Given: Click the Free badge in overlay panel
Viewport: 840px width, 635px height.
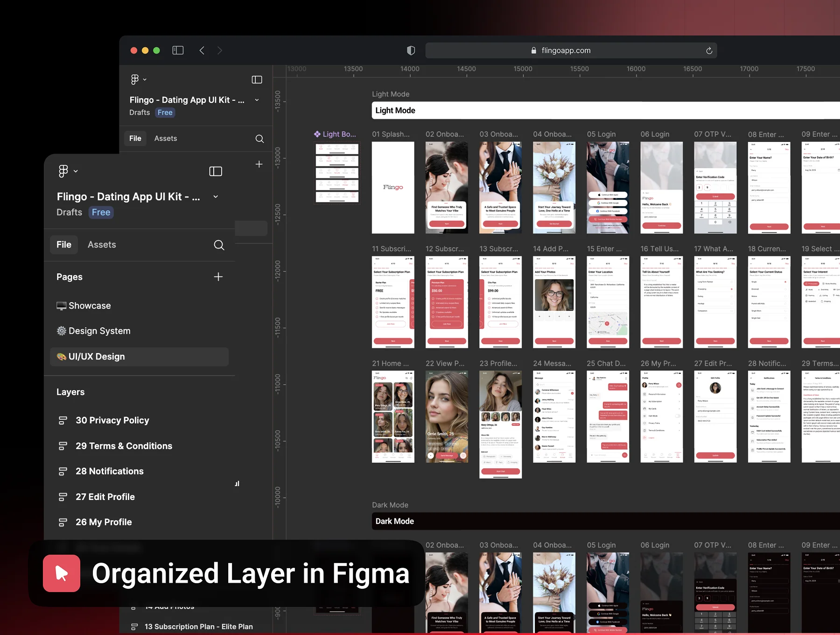Looking at the screenshot, I should (101, 212).
